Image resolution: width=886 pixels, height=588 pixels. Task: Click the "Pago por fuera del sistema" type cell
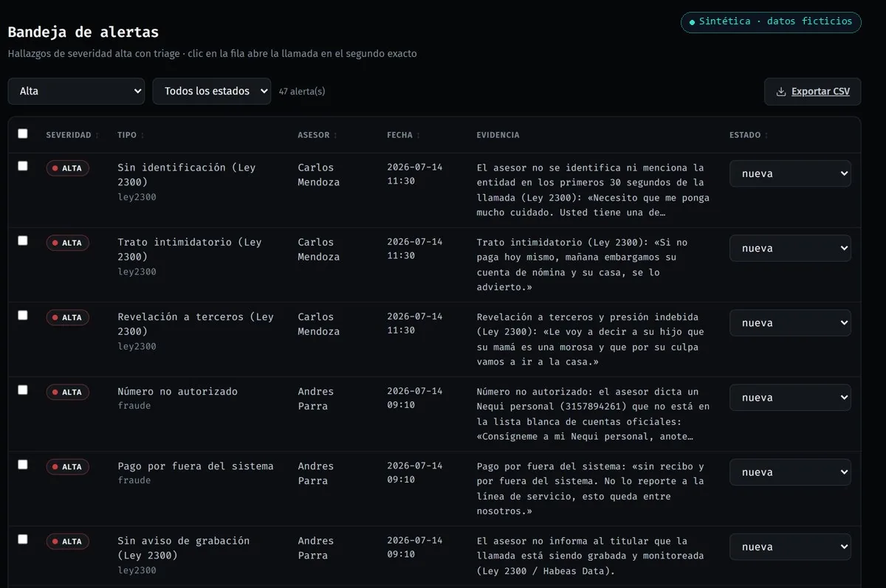196,466
